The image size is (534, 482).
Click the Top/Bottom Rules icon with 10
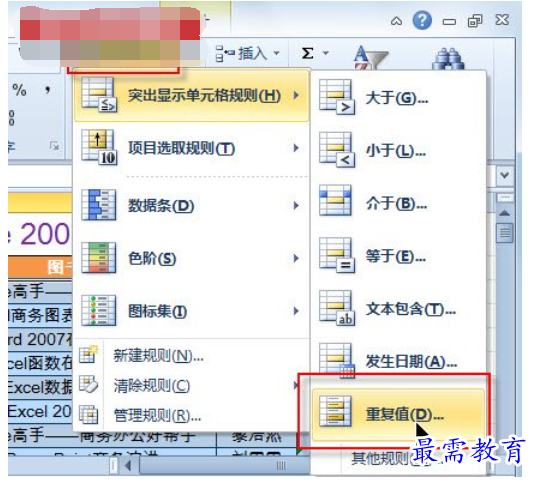tap(99, 147)
